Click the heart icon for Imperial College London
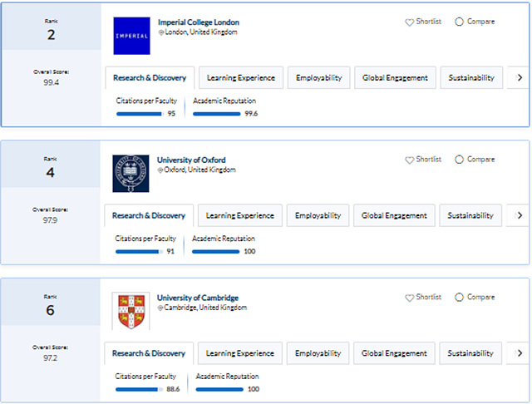The width and height of the screenshot is (532, 404). (x=409, y=22)
